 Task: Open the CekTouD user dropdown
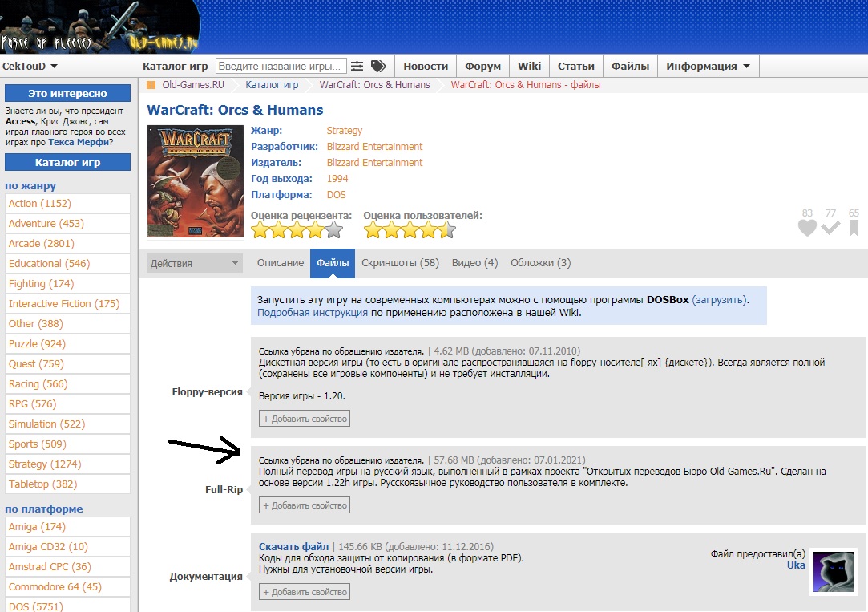pos(30,66)
